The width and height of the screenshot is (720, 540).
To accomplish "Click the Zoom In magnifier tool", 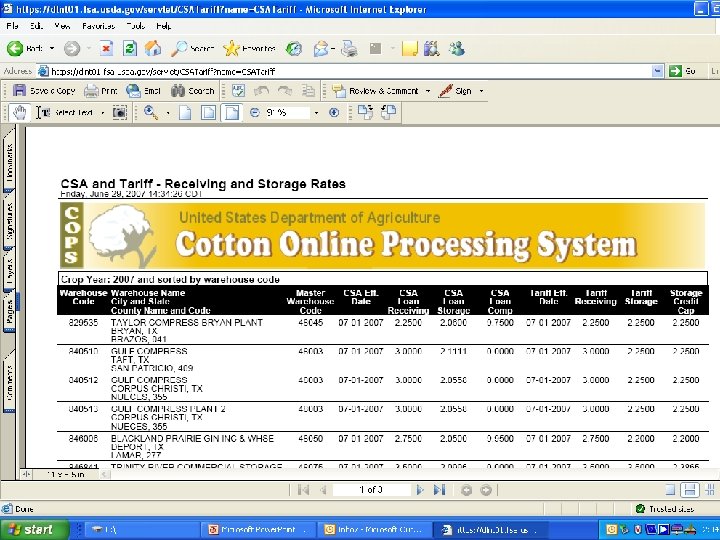I will (151, 113).
